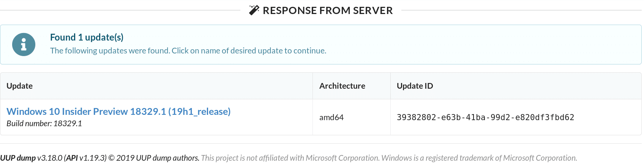Select the amd64 architecture cell
644x166 pixels.
(x=331, y=117)
